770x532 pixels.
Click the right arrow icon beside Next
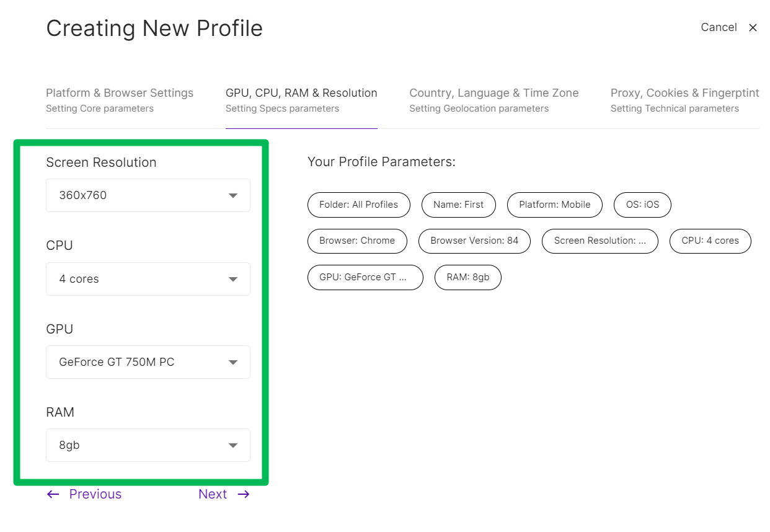pos(244,494)
